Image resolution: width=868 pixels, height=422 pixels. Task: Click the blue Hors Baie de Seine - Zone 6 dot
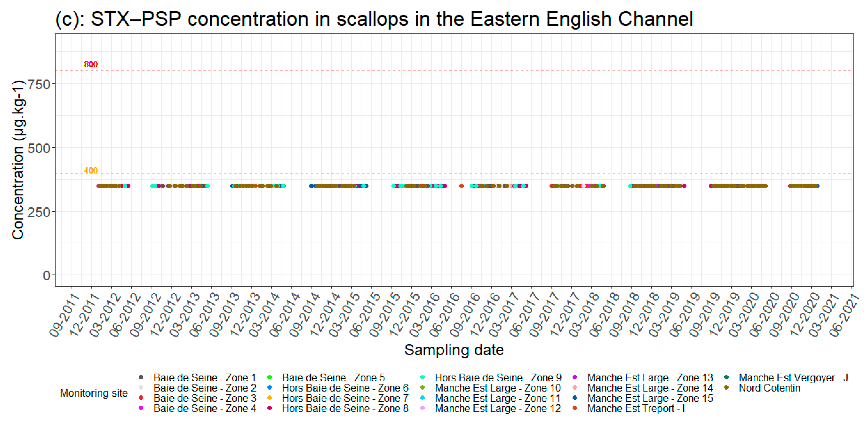[270, 388]
